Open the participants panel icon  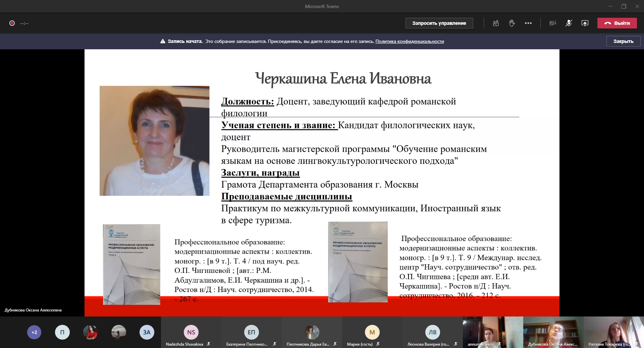click(496, 23)
